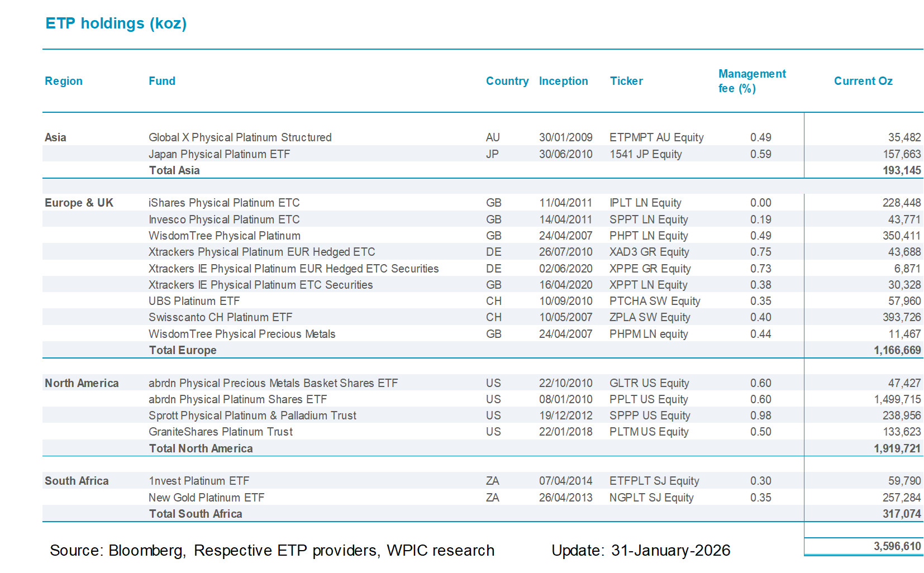
Task: Select the Japan Physical Platinum ETF row
Action: 219,154
